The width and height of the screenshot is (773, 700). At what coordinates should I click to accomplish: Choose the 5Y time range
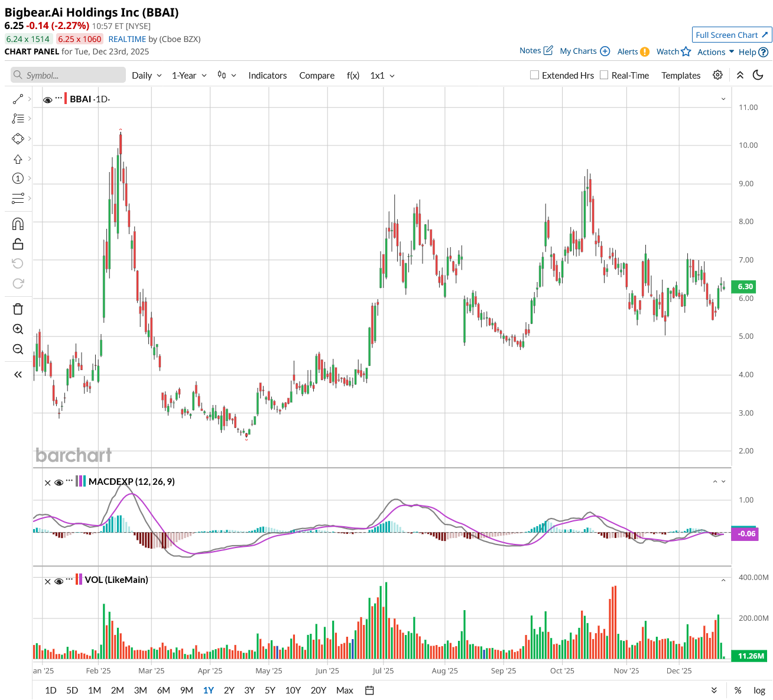point(270,690)
